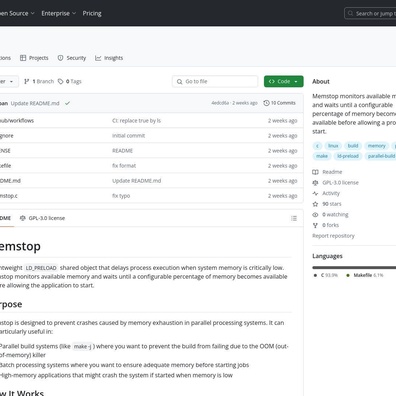Open the Insights tab

(109, 58)
